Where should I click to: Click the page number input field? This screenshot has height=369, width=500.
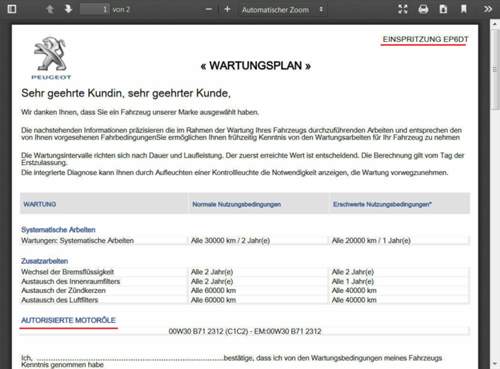coord(94,9)
